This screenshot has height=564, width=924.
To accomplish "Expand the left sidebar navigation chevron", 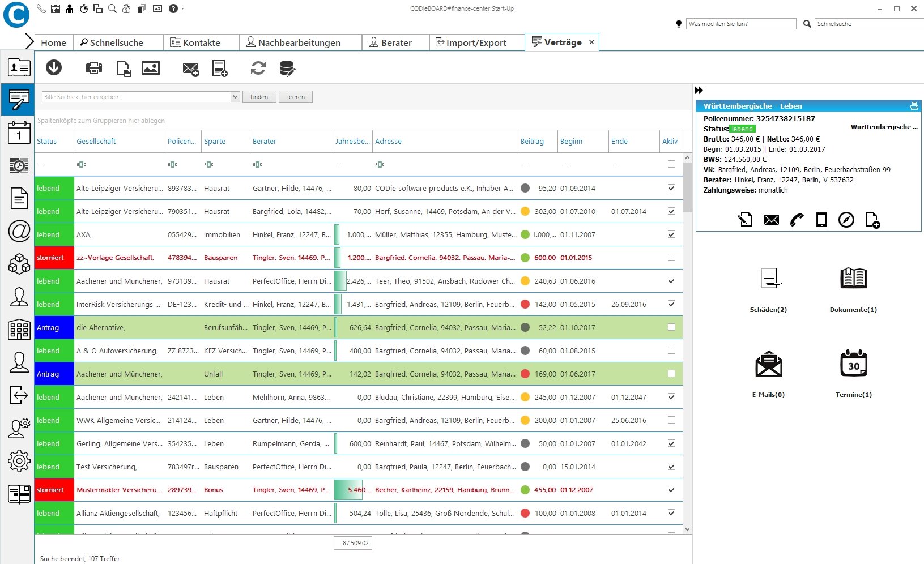I will (x=29, y=41).
